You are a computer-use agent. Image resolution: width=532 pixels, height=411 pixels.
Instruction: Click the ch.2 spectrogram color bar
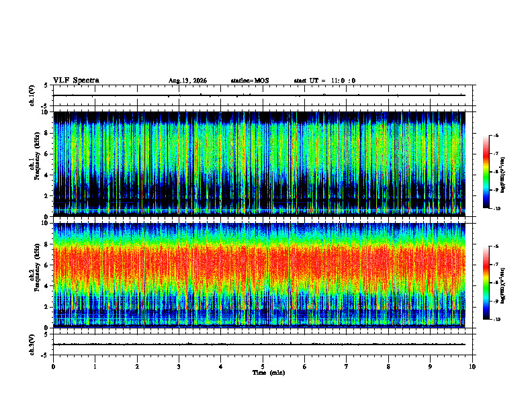coord(486,283)
